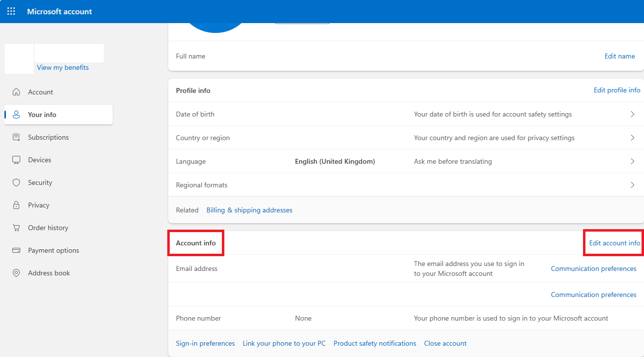Select Your info in the sidebar
This screenshot has height=357, width=644.
[x=59, y=115]
